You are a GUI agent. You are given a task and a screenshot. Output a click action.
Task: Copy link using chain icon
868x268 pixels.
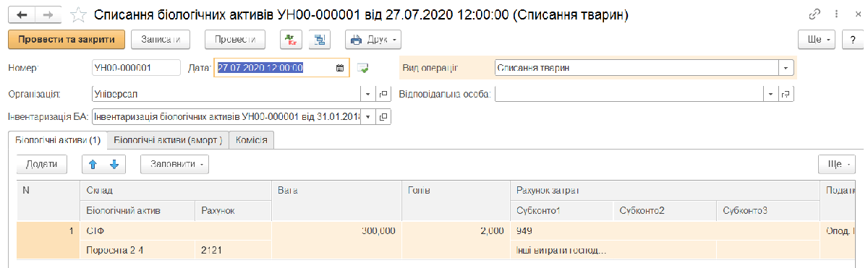pos(814,14)
